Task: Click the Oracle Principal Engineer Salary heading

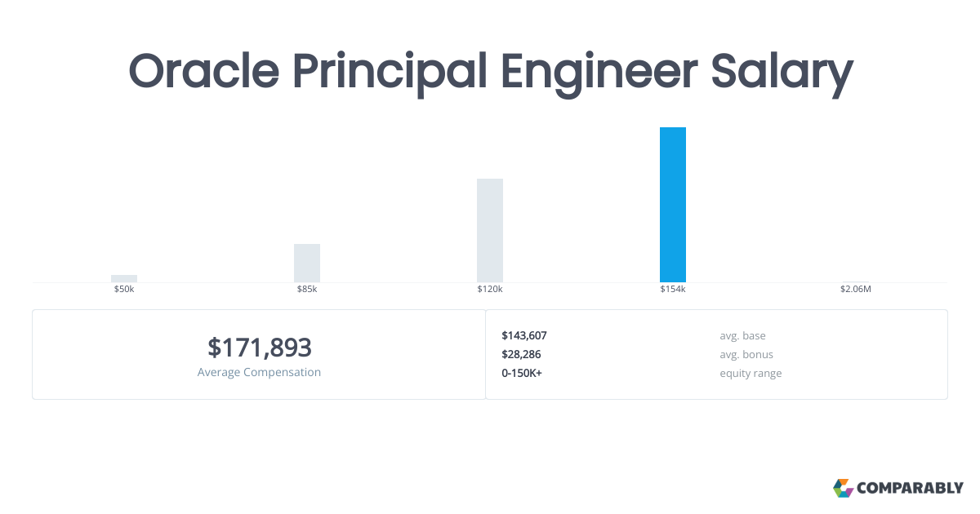Action: click(x=491, y=72)
